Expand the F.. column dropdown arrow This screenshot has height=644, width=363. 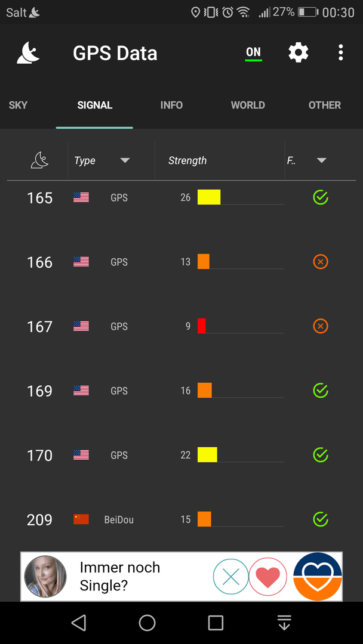(x=322, y=160)
